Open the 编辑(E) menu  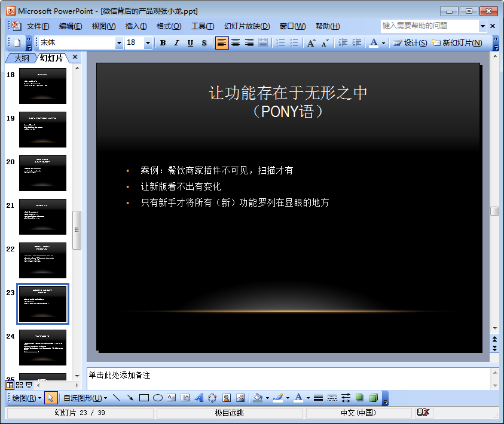click(71, 26)
